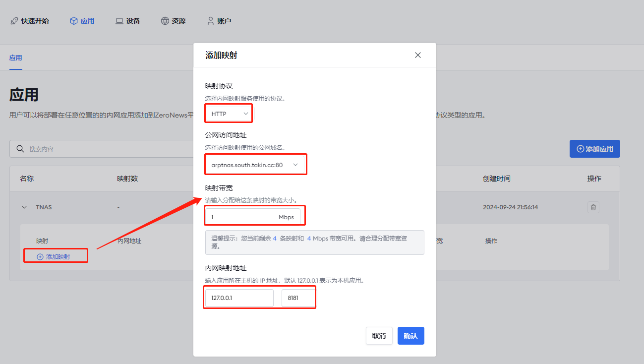Click the Mbps unit label

point(286,217)
